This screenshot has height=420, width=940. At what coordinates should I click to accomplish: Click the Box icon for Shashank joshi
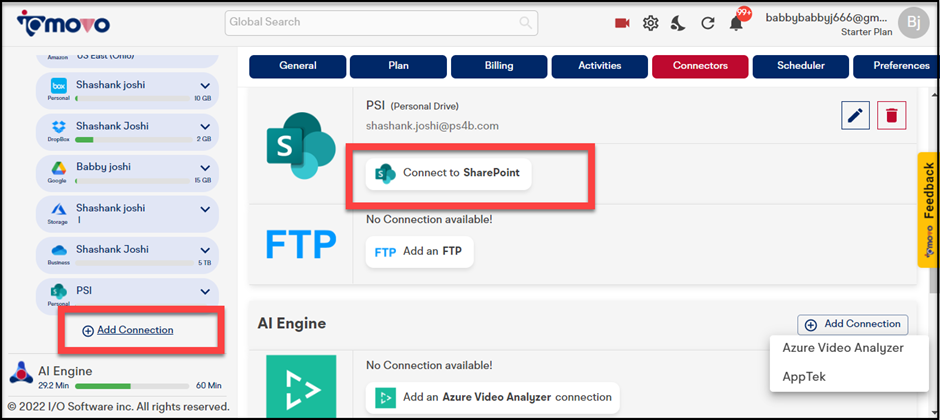[59, 86]
